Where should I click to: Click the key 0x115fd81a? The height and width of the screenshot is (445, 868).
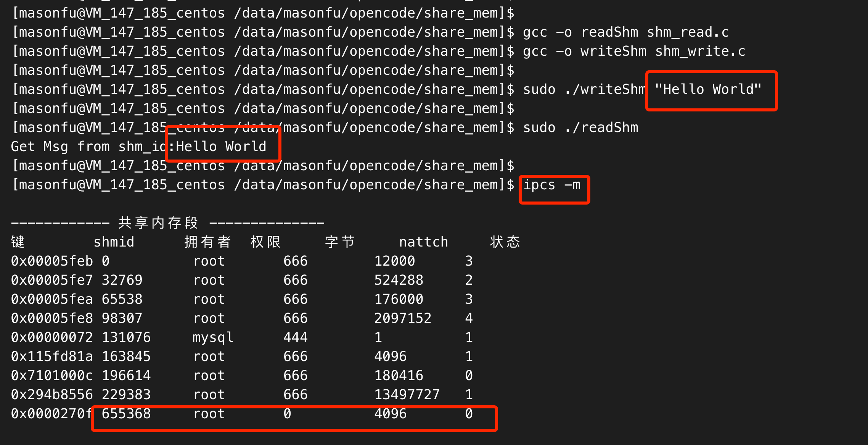[52, 356]
